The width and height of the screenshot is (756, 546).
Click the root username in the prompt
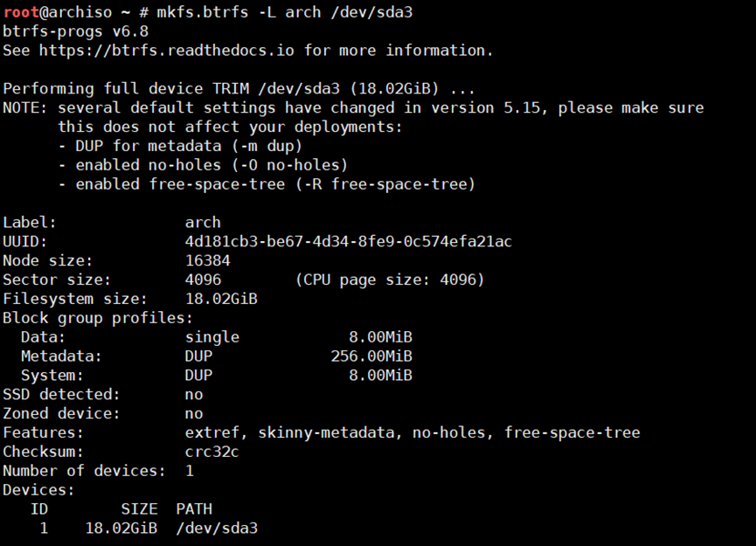20,12
